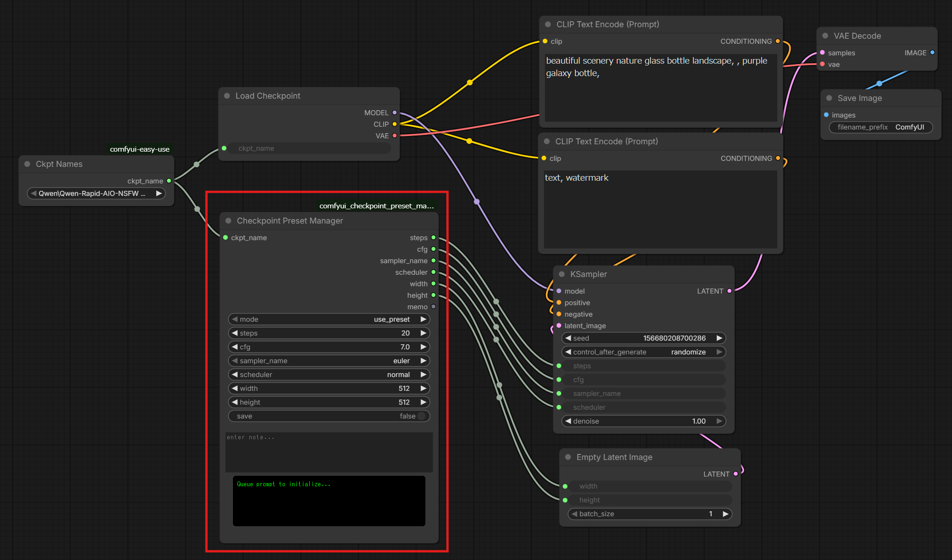Collapse the KSampler node via its title dot

(562, 274)
